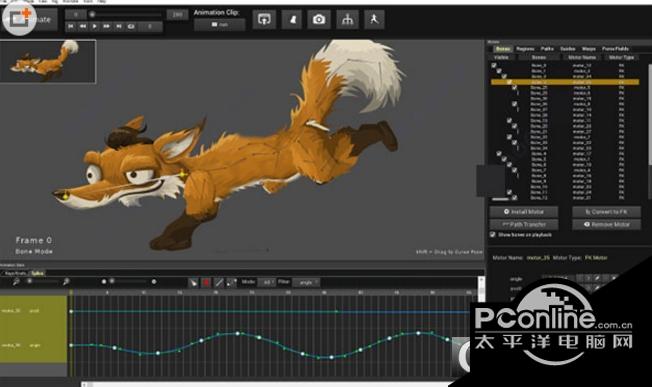Viewport: 652px width, 387px height.
Task: Select the scale points tool in spline toolbar
Action: tap(232, 283)
